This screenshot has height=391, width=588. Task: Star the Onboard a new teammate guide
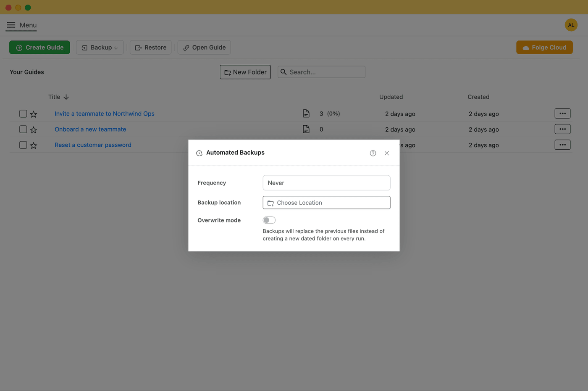[34, 129]
